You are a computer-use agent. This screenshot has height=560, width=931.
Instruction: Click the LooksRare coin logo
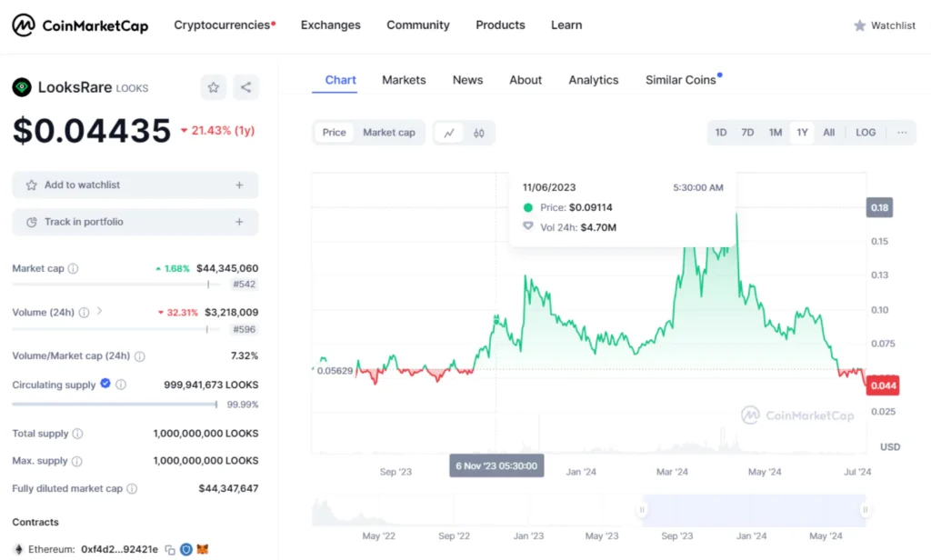click(x=22, y=87)
